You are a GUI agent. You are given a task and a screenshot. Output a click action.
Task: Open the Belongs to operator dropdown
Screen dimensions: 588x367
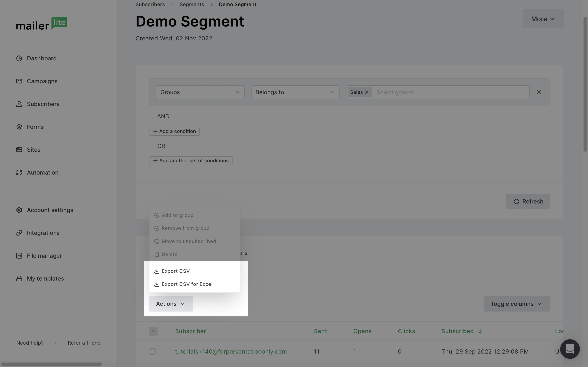pyautogui.click(x=295, y=92)
